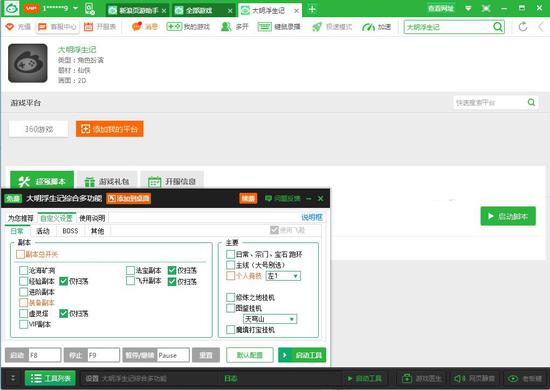
Task: Click the orange 续费 button
Action: tap(248, 199)
